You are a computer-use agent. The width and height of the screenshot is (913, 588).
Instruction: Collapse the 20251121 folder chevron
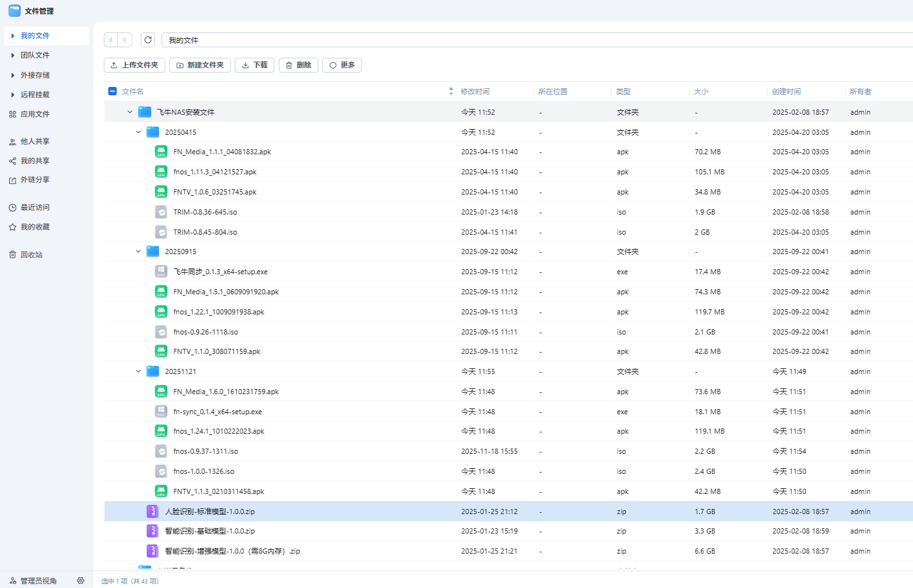click(138, 371)
